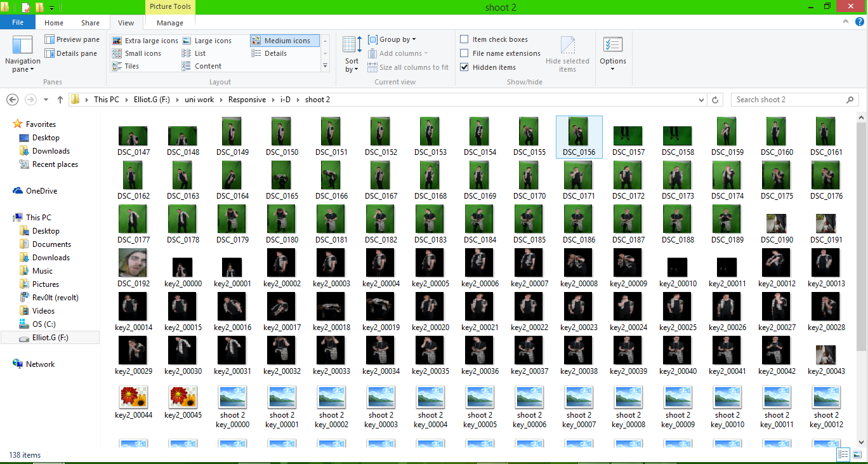This screenshot has width=868, height=464.
Task: Toggle the Details pane
Action: pos(70,53)
